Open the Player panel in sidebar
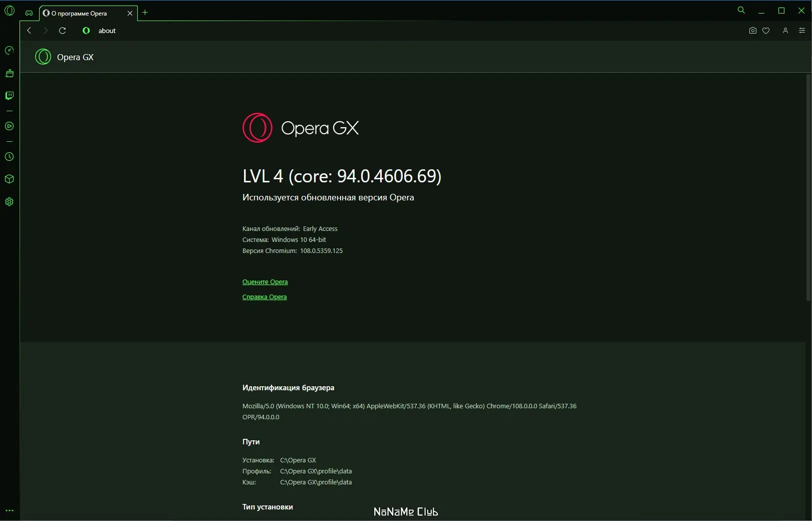 pos(9,126)
